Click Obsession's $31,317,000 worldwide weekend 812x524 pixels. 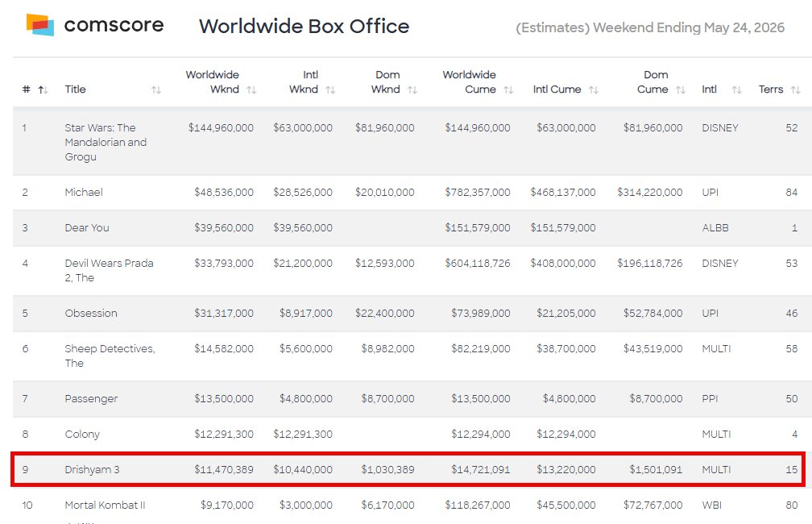point(224,313)
